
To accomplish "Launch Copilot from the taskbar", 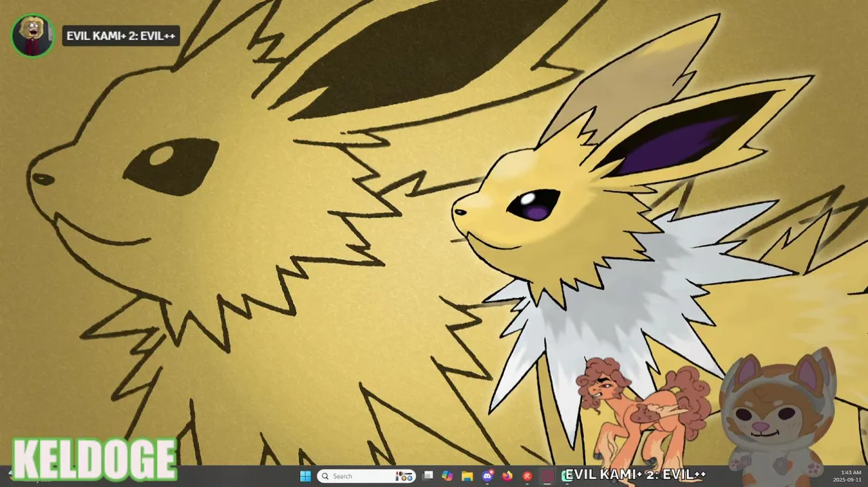I will click(x=447, y=476).
